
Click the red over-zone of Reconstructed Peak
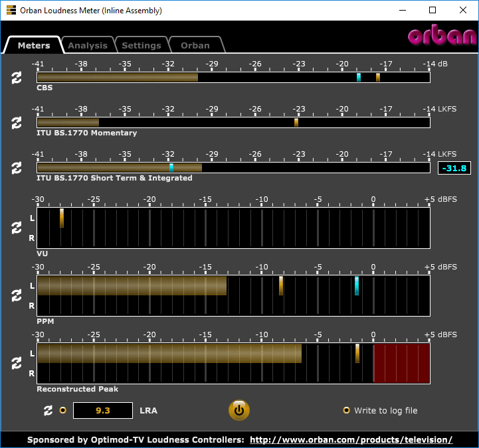coord(401,363)
